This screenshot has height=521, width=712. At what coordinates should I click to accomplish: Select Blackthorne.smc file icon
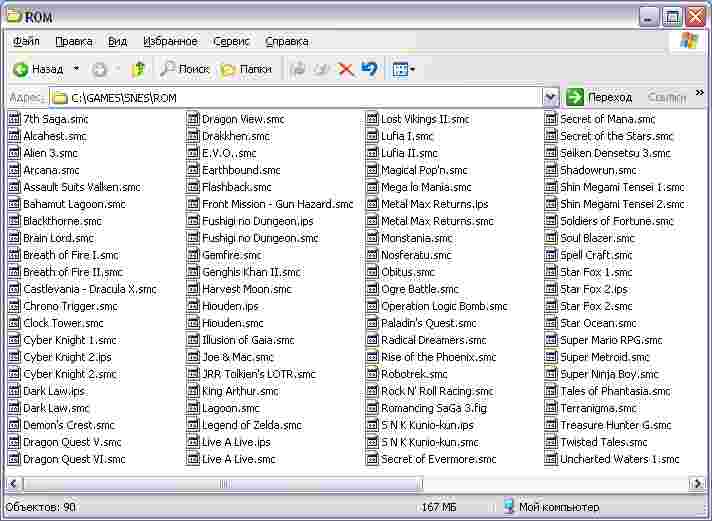(x=14, y=221)
